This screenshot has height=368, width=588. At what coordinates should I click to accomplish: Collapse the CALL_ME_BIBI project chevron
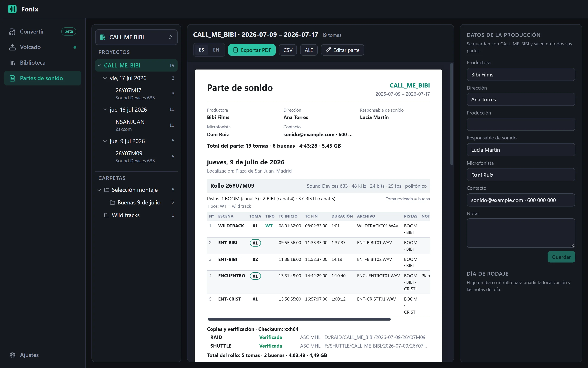coord(99,65)
